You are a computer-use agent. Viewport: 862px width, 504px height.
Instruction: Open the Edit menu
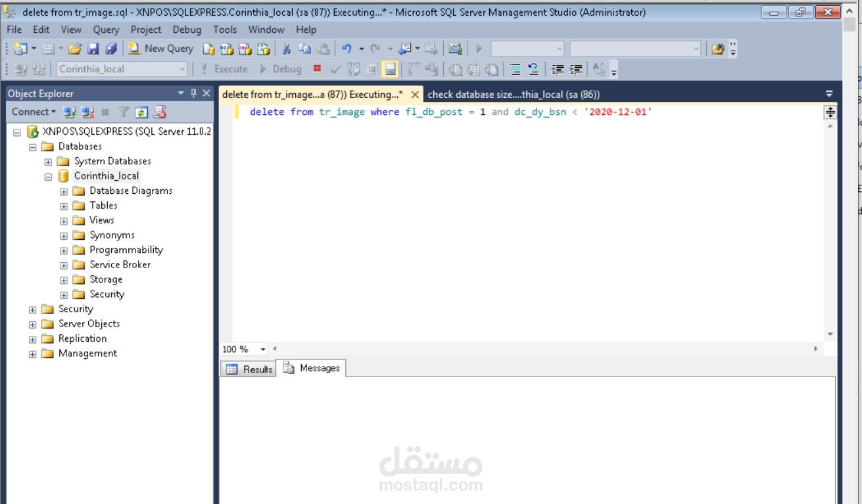41,30
